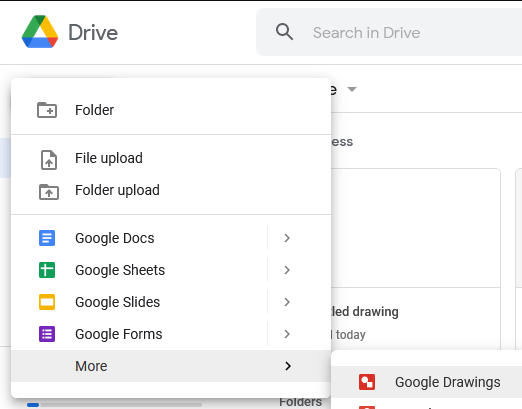Open the drawing file thumbnail
This screenshot has height=409, width=522.
click(416, 228)
